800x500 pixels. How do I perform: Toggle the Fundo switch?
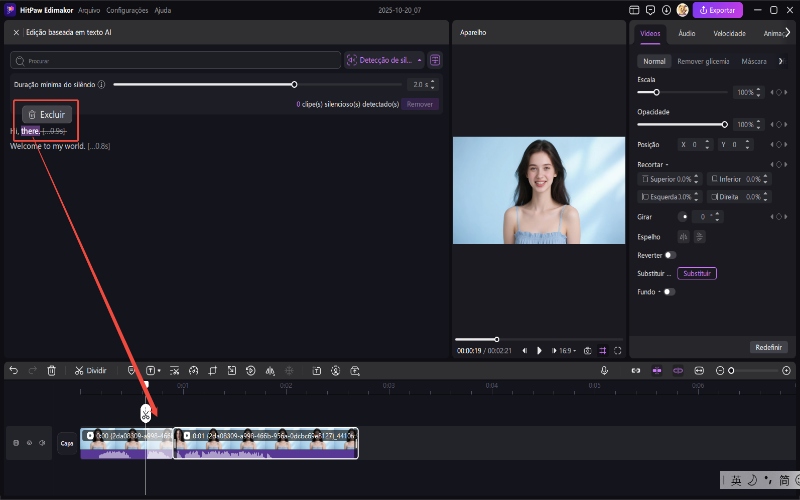point(668,292)
